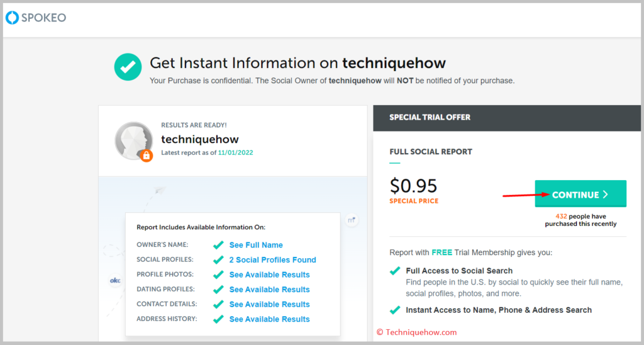Image resolution: width=644 pixels, height=345 pixels.
Task: Open See Available Results for Address History
Action: 269,319
